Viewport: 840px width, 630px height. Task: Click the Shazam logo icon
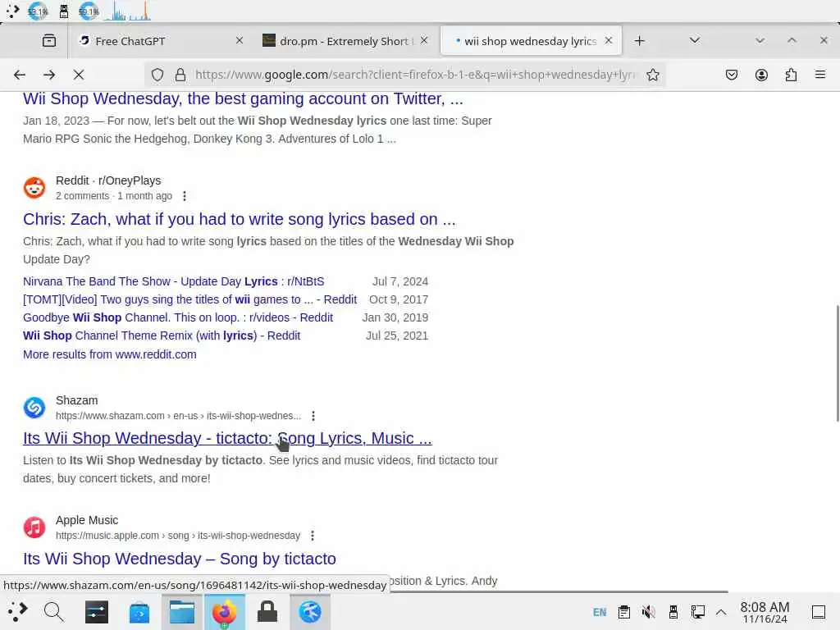(34, 407)
